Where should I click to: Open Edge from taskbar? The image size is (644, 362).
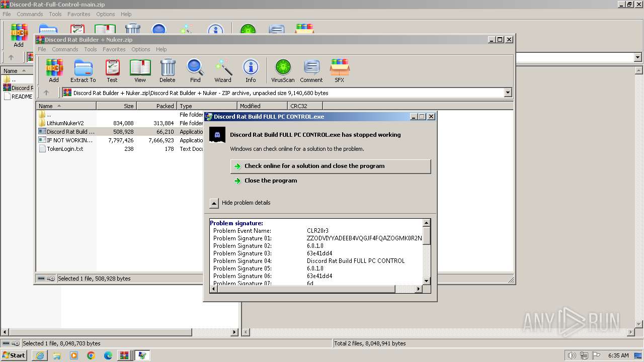coord(108,355)
